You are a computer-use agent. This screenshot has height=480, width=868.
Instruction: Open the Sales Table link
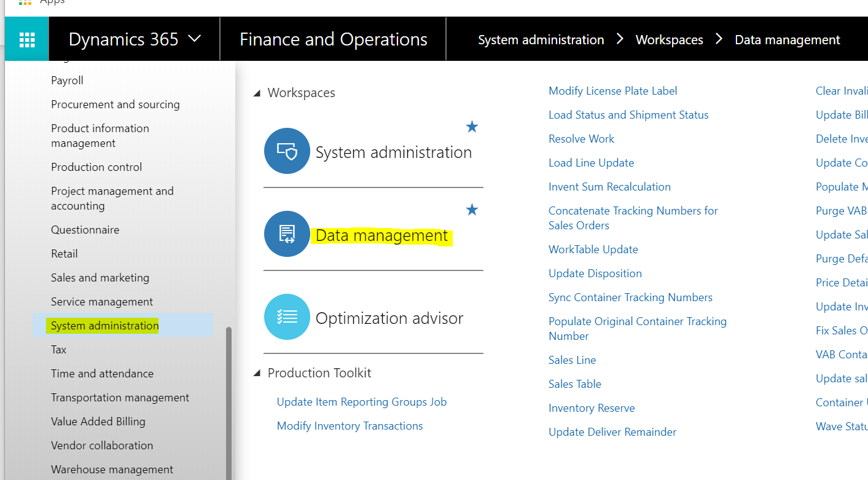click(x=574, y=384)
